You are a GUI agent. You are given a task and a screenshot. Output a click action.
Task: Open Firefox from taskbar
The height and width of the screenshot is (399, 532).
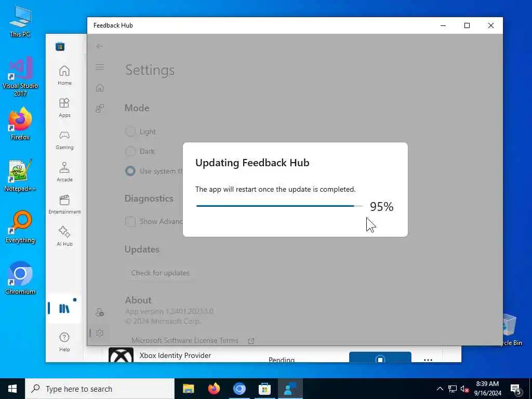pyautogui.click(x=214, y=389)
